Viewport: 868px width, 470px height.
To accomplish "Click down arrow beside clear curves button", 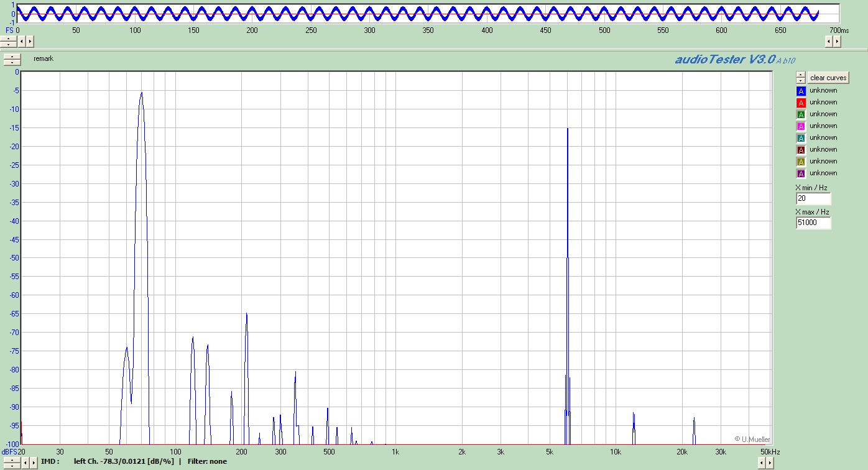I will (x=801, y=80).
